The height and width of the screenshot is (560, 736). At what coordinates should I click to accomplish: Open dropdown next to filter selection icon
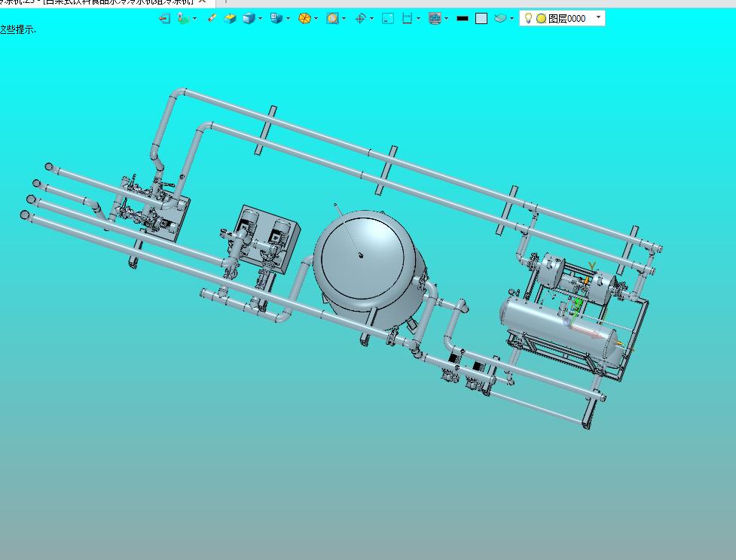tap(195, 18)
